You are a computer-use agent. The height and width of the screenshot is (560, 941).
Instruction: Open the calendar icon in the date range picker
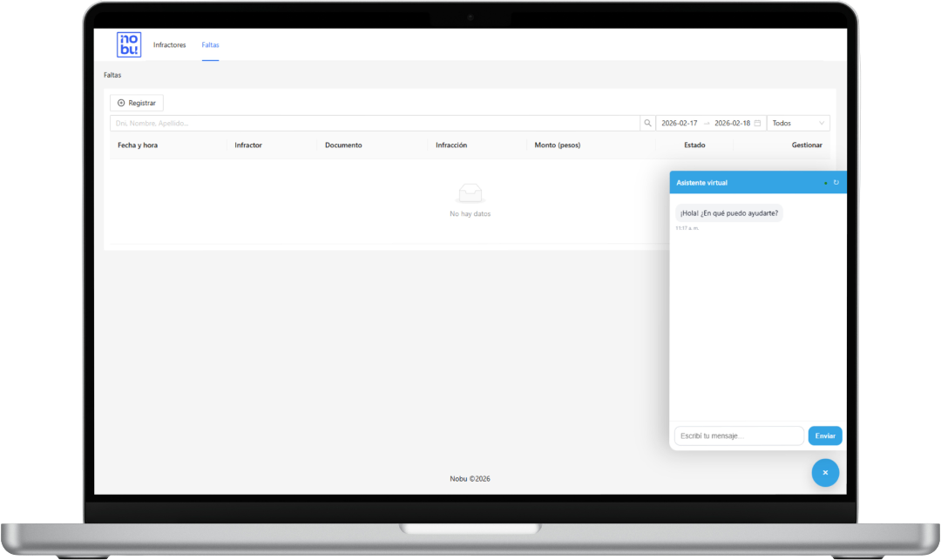[x=756, y=124]
